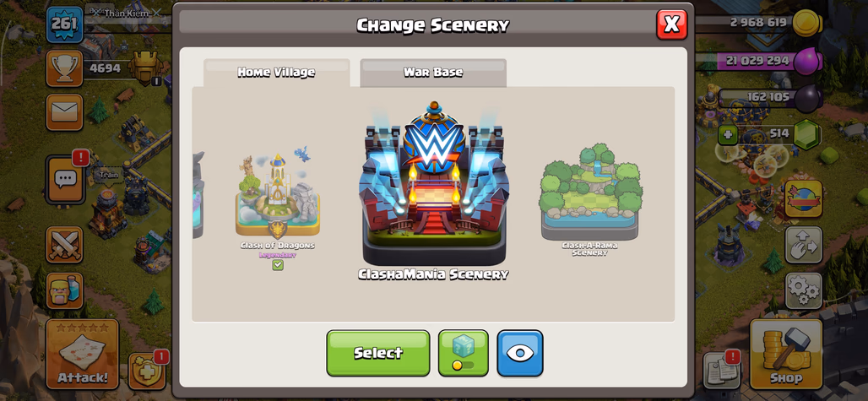Open the crossed swords clan war icon
The image size is (868, 401).
pos(64,245)
